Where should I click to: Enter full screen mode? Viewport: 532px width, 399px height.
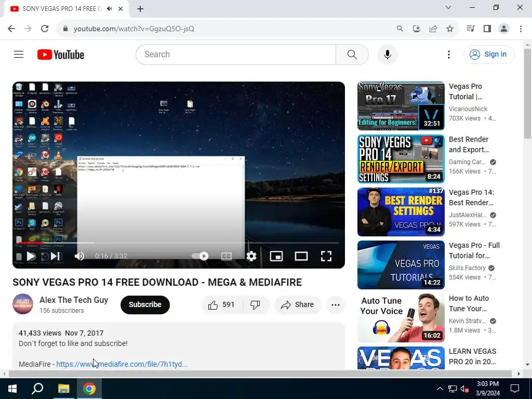pyautogui.click(x=326, y=256)
